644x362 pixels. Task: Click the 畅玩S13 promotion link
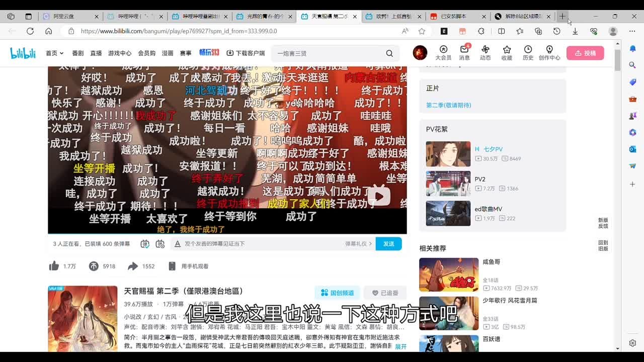[x=209, y=53]
